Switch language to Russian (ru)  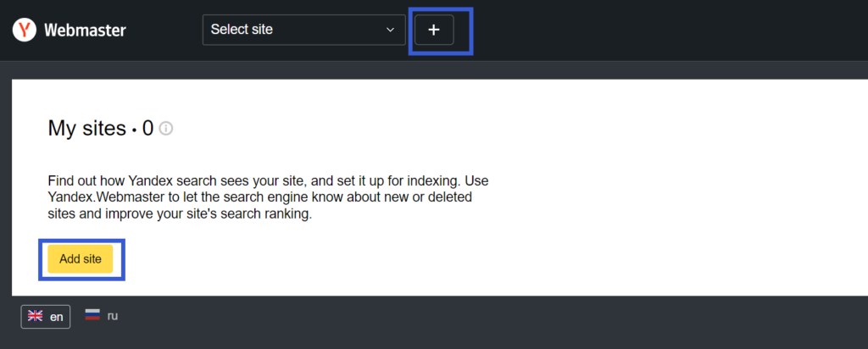click(x=102, y=316)
